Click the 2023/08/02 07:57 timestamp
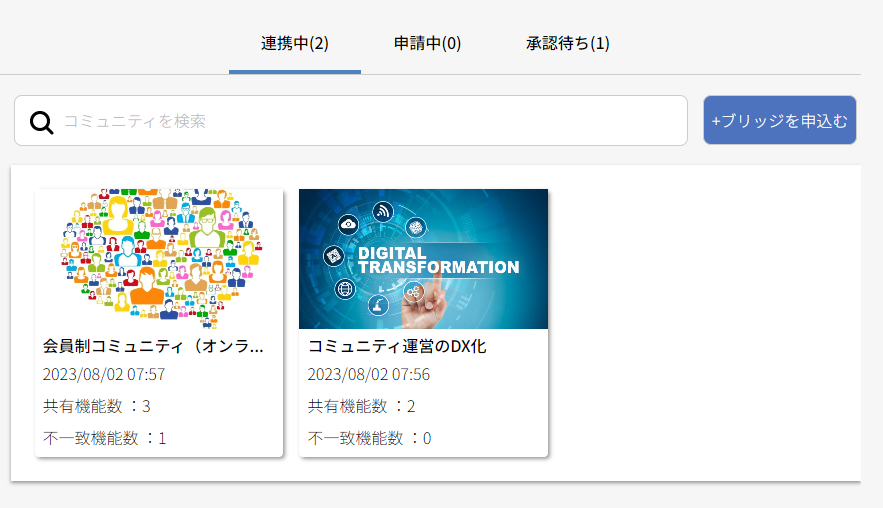The image size is (883, 508). (x=104, y=375)
